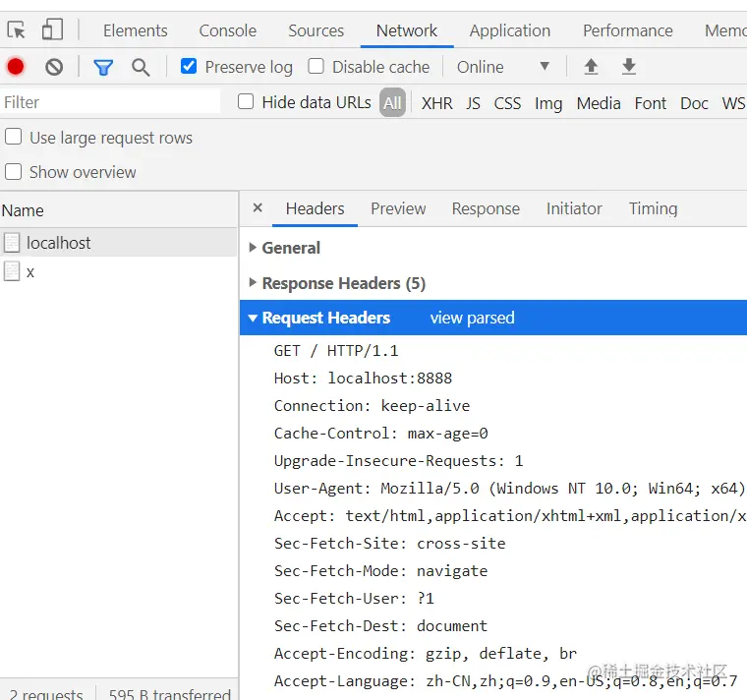This screenshot has width=747, height=700.
Task: Open the Online throttling dropdown
Action: pos(503,67)
